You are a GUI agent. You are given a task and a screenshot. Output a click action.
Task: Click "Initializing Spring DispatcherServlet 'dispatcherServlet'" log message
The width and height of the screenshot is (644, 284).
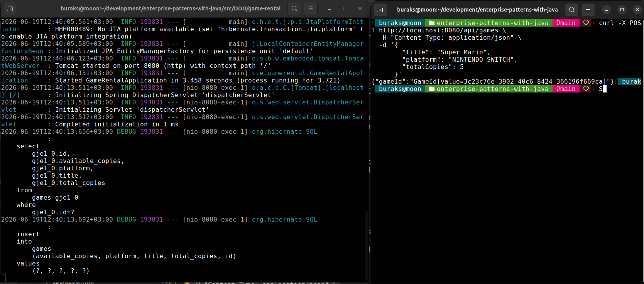pyautogui.click(x=165, y=95)
